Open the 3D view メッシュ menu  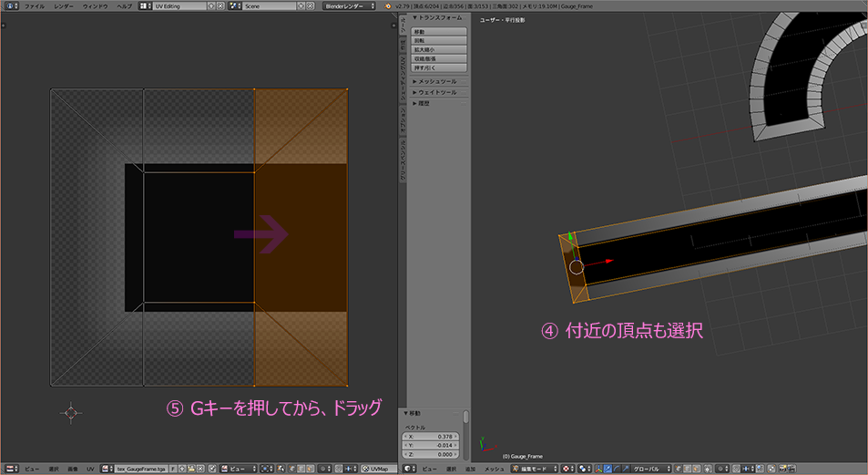pyautogui.click(x=495, y=469)
